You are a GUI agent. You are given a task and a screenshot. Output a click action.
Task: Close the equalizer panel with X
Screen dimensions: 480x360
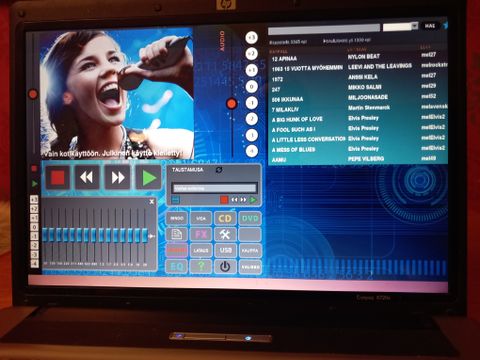pos(152,202)
